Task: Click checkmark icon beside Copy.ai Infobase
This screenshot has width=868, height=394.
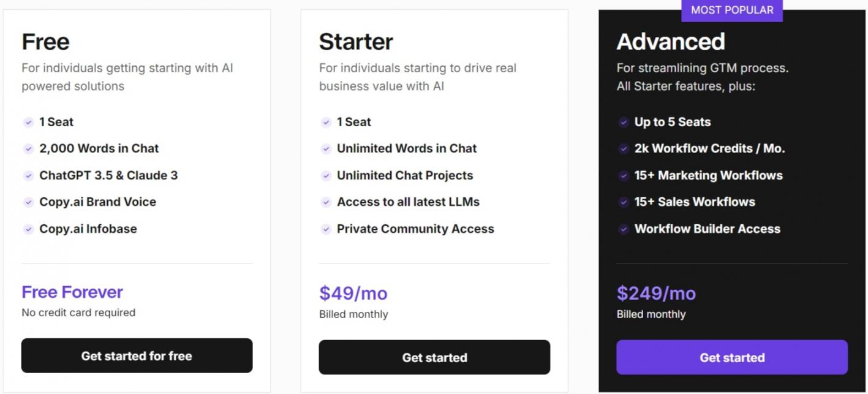Action: point(28,229)
